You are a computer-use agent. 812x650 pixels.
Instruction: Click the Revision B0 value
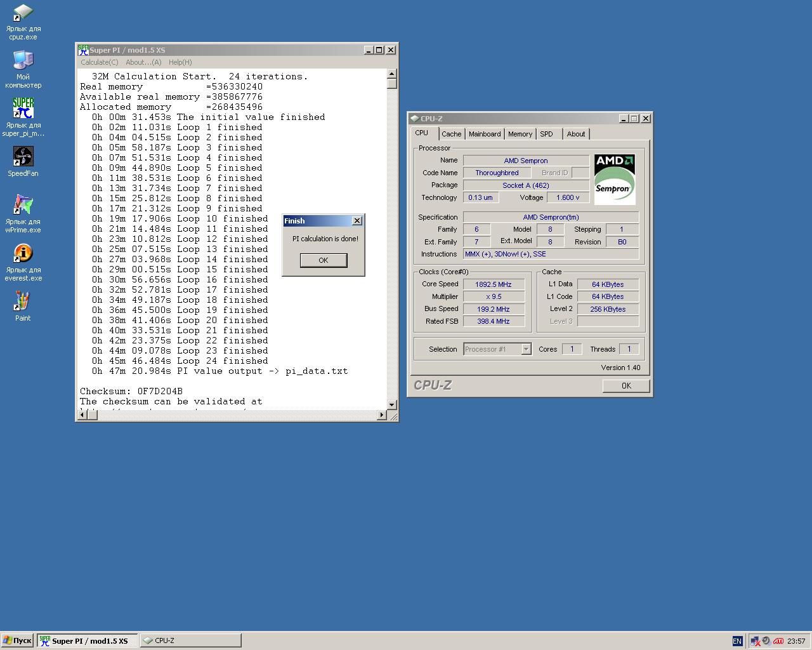pyautogui.click(x=622, y=242)
